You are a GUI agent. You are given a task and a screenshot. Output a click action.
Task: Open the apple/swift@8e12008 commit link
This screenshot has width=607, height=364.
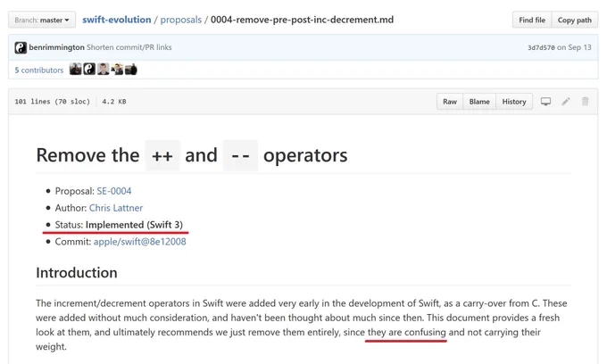140,242
